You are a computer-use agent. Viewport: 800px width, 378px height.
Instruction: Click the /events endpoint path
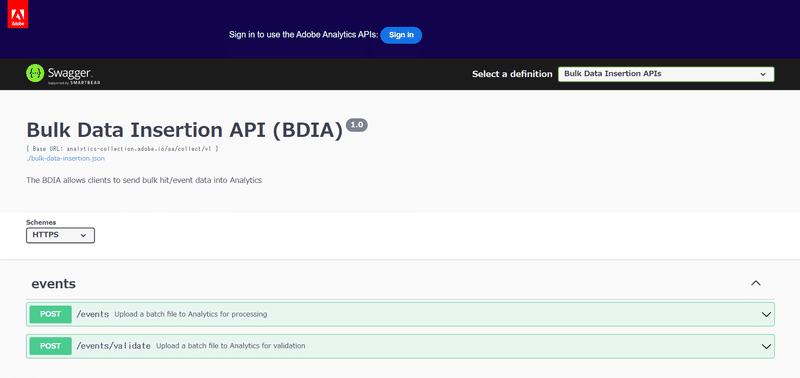[x=92, y=314]
